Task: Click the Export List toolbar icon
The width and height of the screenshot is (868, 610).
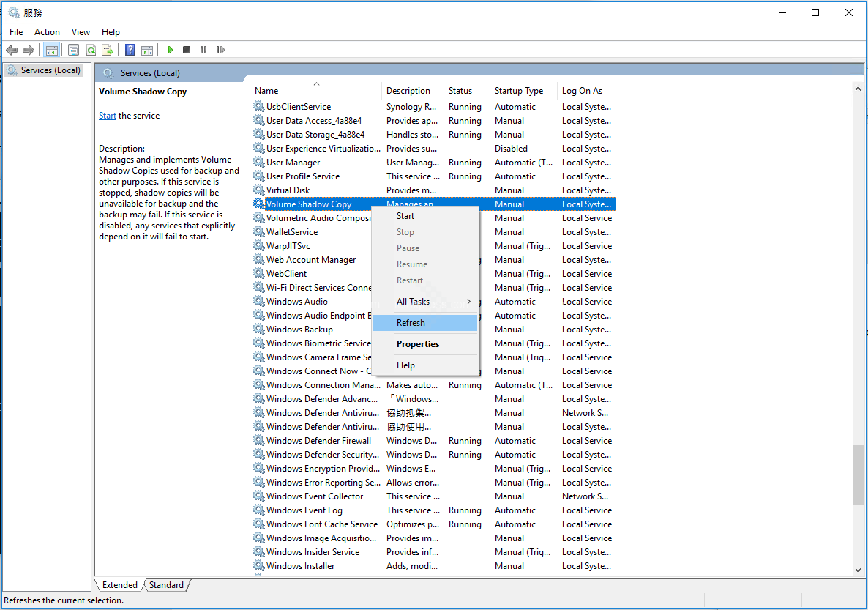Action: click(108, 50)
